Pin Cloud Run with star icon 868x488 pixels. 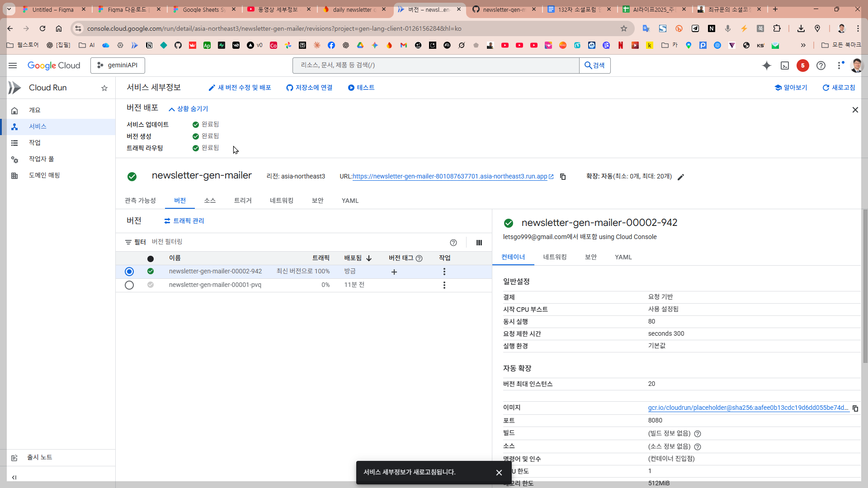[x=104, y=88]
